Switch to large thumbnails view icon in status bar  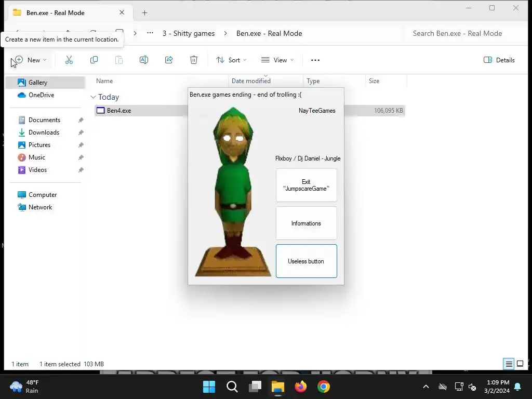(x=520, y=364)
